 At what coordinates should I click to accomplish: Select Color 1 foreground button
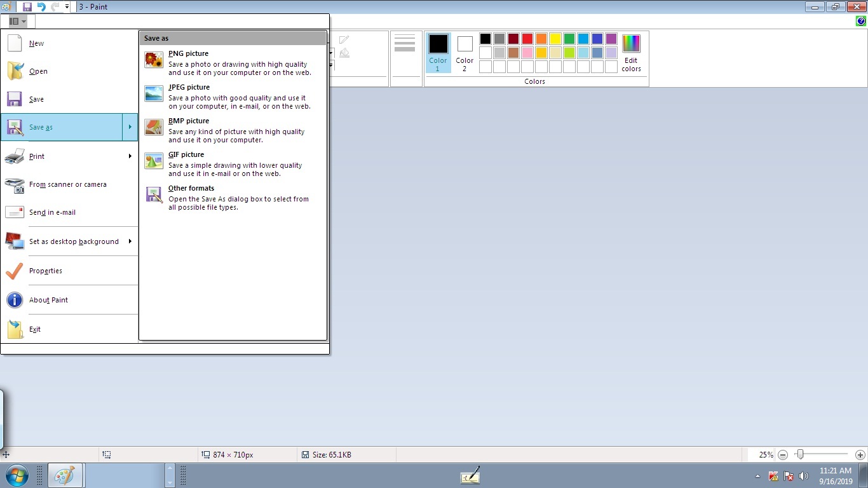pyautogui.click(x=438, y=53)
